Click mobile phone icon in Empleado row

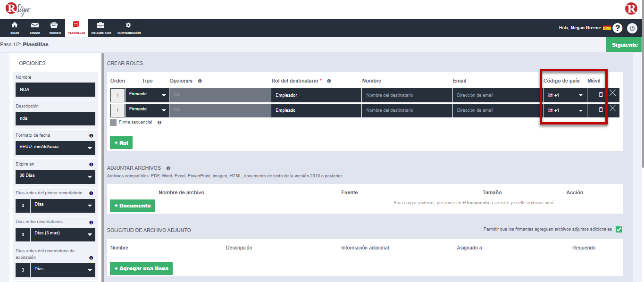click(x=601, y=110)
